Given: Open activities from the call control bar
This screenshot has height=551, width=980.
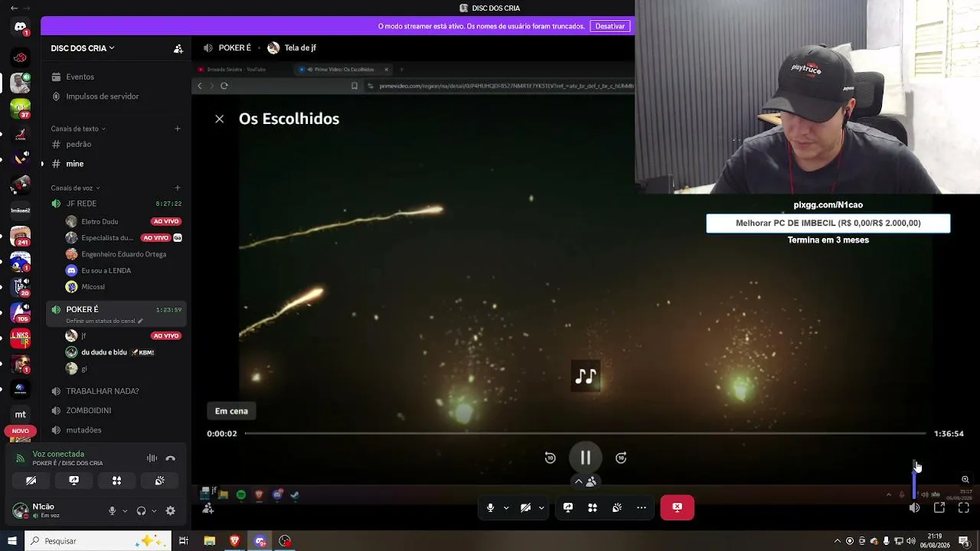Looking at the screenshot, I should pos(593,507).
